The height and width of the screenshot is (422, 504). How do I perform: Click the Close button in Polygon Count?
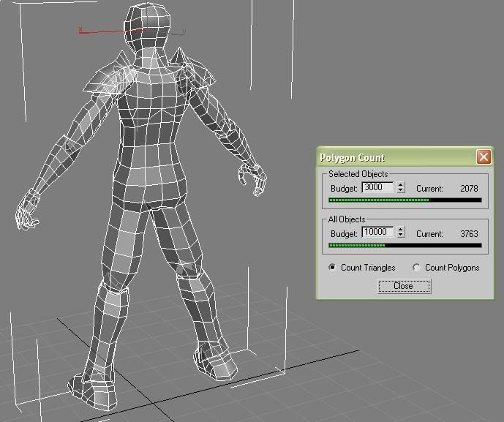[x=404, y=286]
